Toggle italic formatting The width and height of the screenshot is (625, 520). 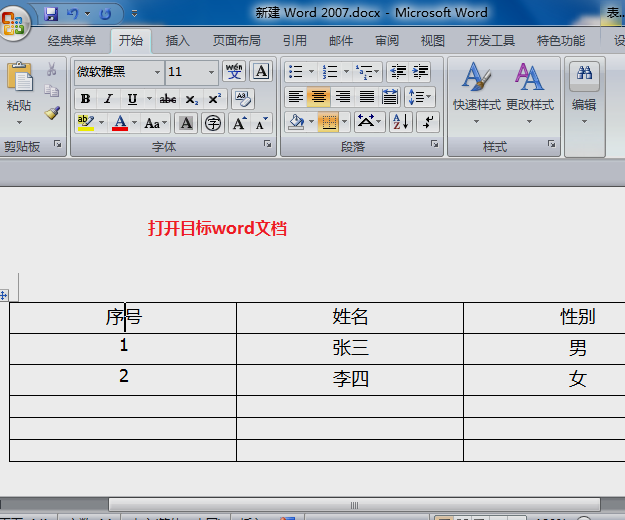coord(108,99)
